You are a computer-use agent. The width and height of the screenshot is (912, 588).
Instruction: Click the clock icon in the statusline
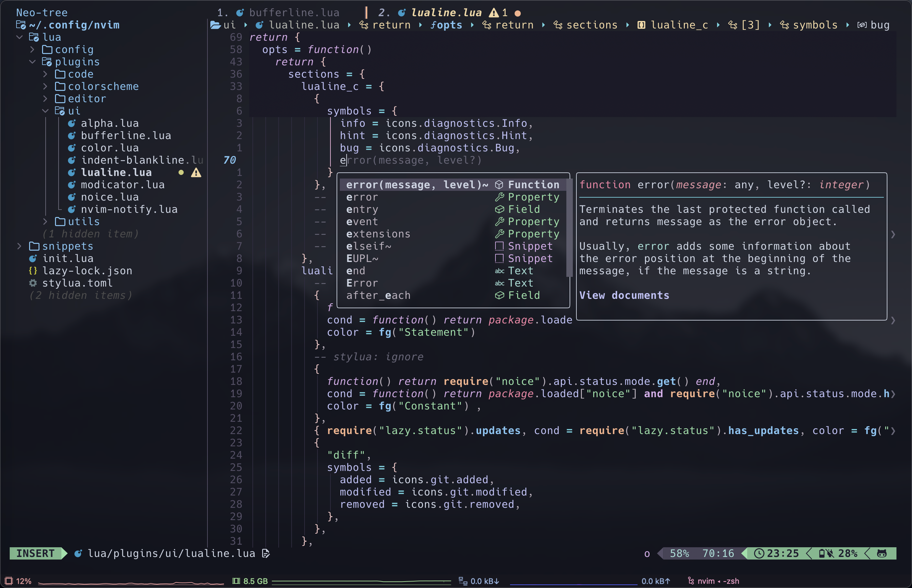coord(759,553)
